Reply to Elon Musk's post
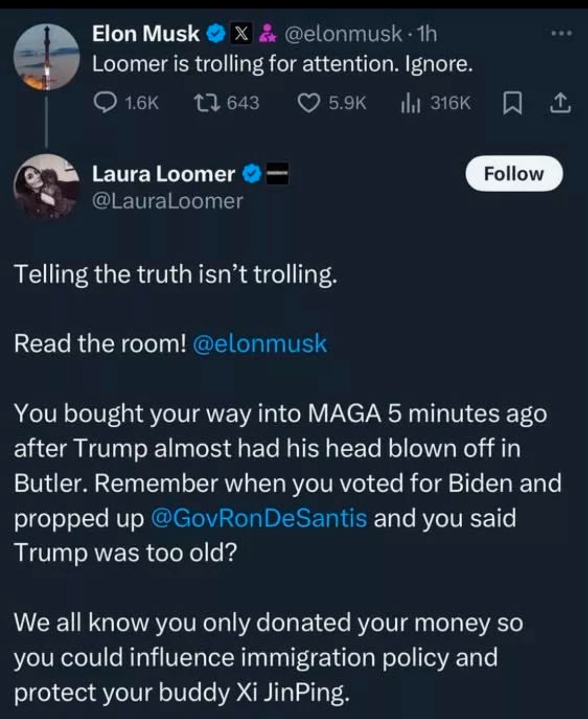 click(104, 103)
